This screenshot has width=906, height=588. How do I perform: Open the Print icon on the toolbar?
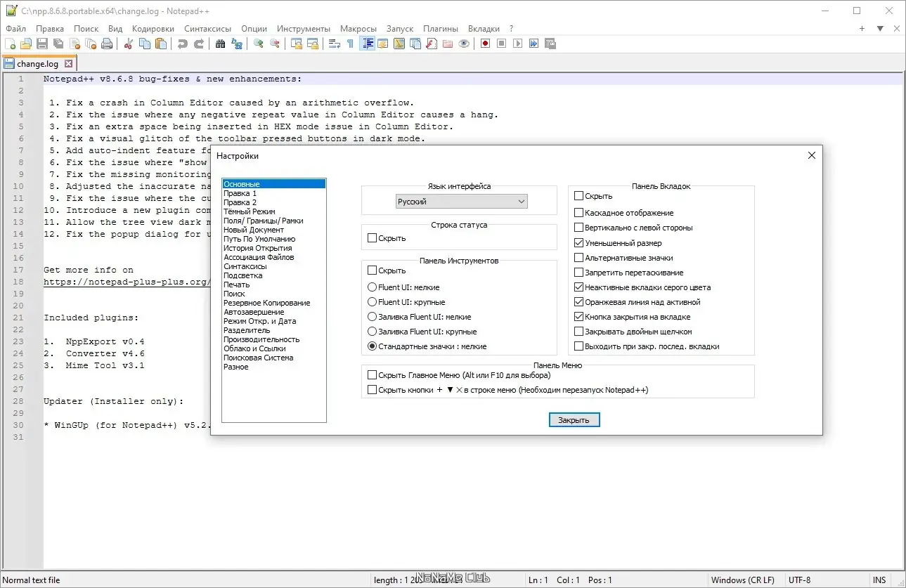tap(106, 44)
